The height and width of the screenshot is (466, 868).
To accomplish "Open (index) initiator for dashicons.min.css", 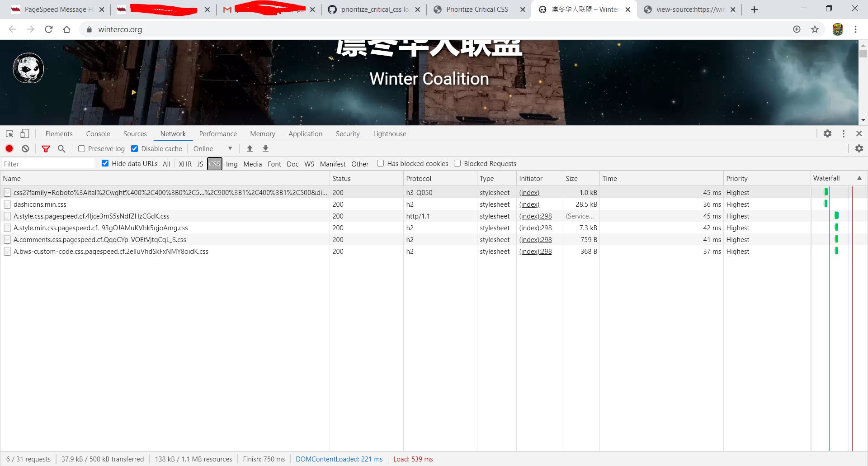I will (x=529, y=204).
